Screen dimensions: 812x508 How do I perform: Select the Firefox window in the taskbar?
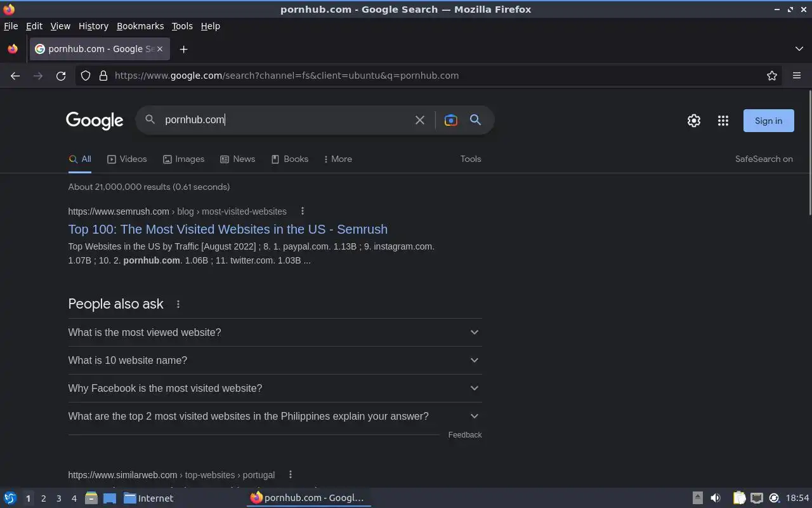[308, 498]
